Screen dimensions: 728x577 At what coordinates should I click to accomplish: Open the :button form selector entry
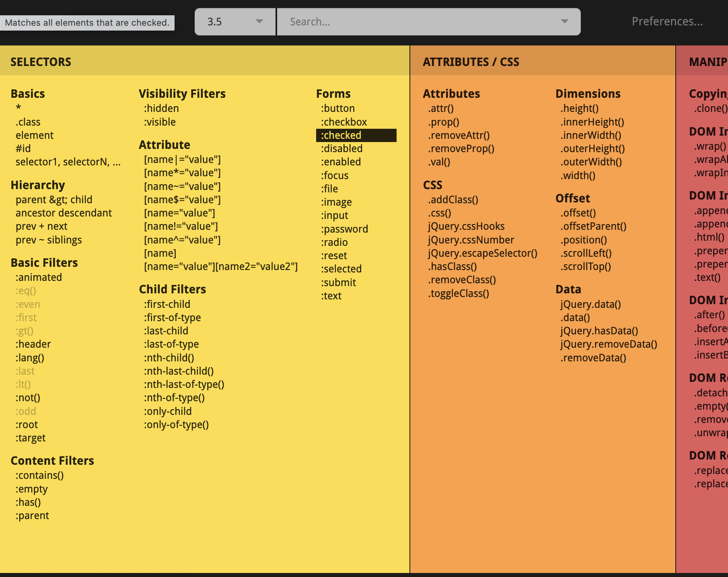(338, 108)
